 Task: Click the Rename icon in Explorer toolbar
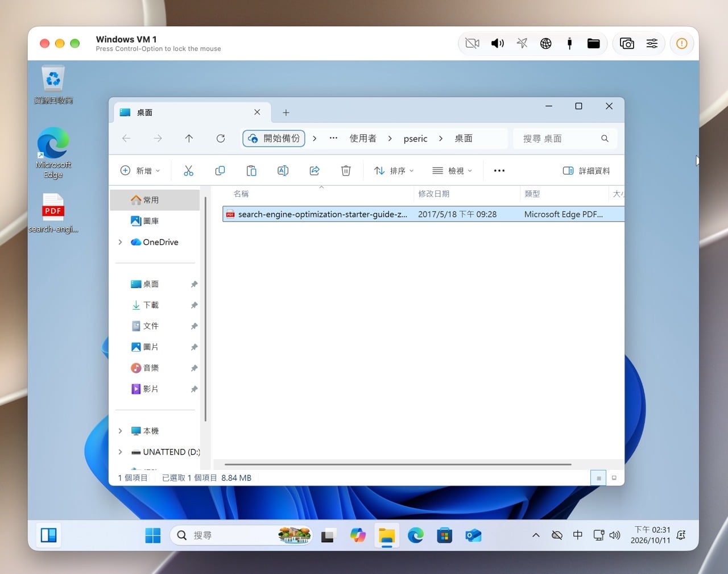(x=283, y=170)
